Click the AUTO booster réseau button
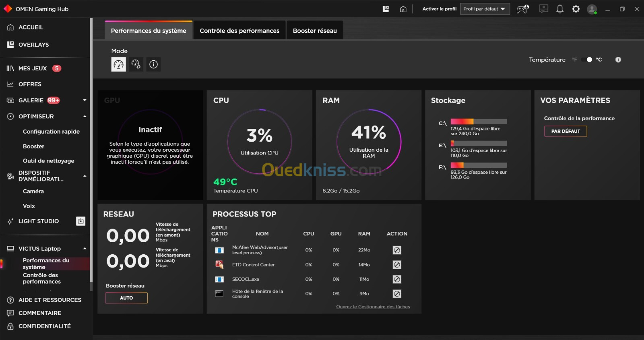The image size is (644, 340). (x=126, y=298)
